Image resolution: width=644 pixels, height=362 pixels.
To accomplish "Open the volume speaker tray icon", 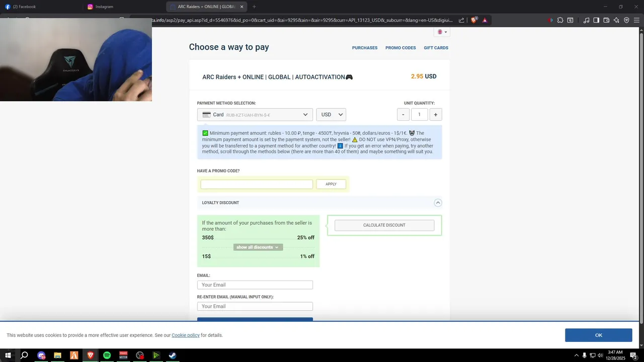I will [x=600, y=355].
